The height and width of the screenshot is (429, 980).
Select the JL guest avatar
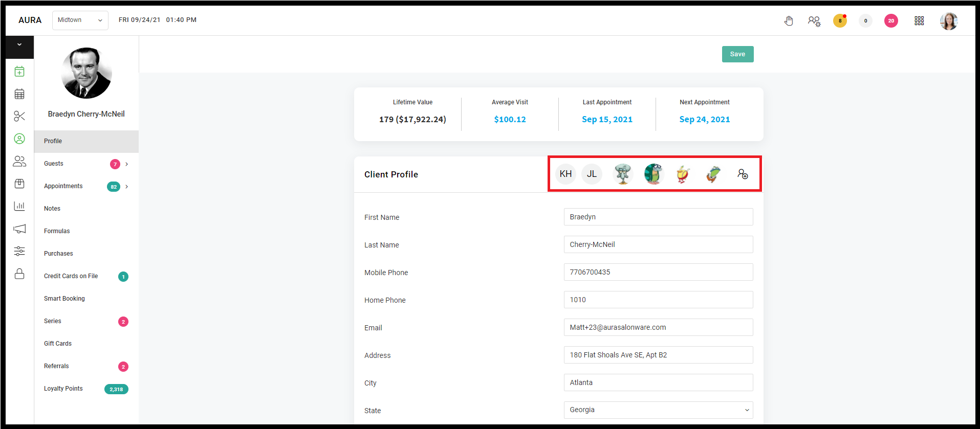[592, 174]
